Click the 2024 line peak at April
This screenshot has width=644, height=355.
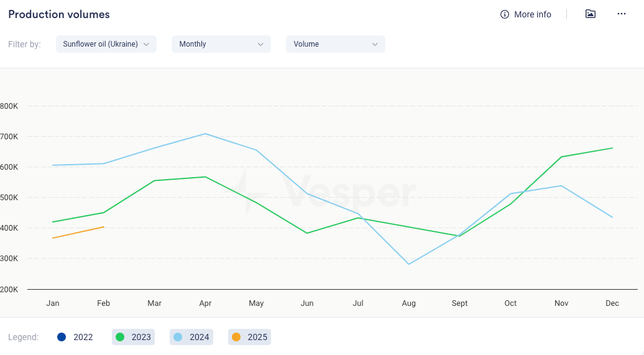tap(205, 134)
